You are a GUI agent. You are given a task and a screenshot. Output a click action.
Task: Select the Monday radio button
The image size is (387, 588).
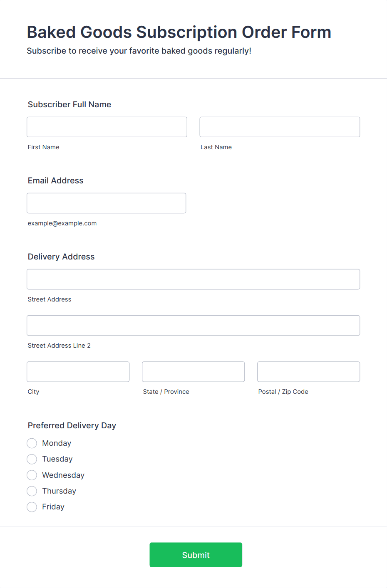(x=32, y=443)
